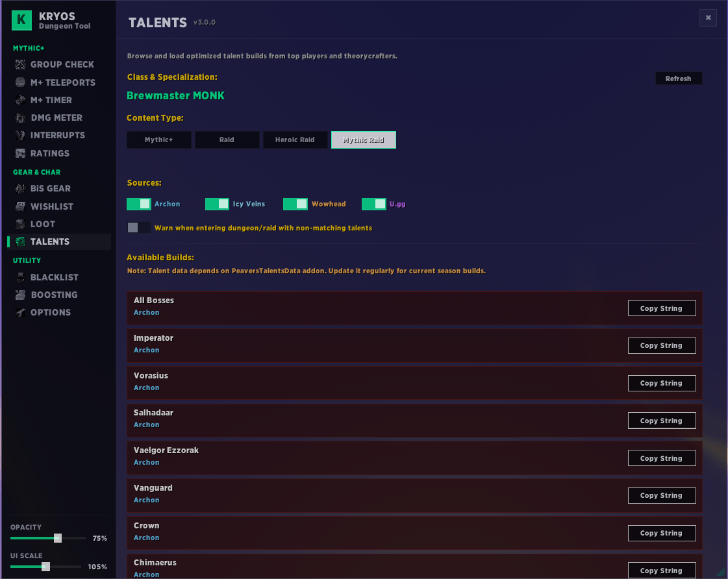Image resolution: width=728 pixels, height=579 pixels.
Task: Toggle the U.gg source switch
Action: (x=374, y=204)
